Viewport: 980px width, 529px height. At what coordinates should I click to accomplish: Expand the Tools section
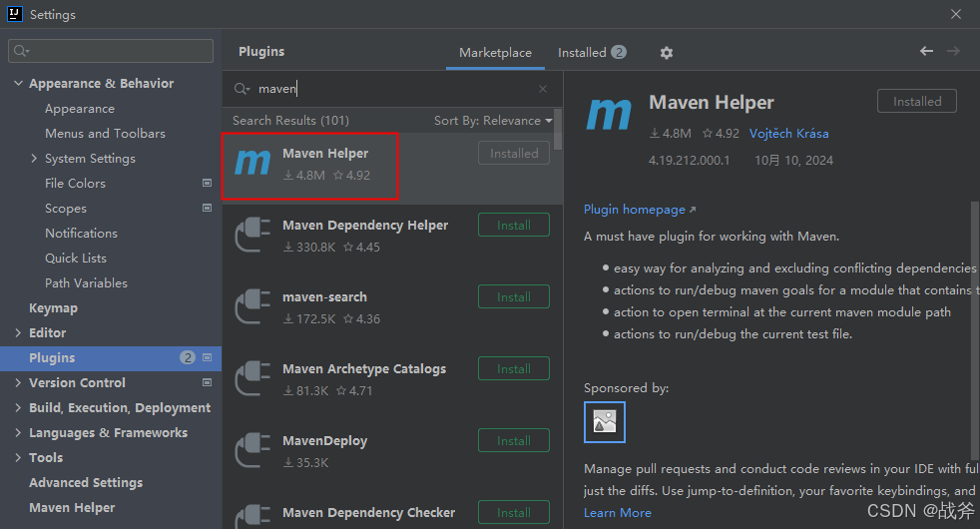click(18, 458)
